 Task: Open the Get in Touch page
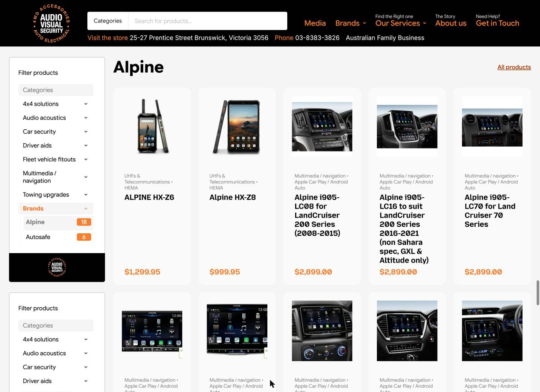[497, 23]
